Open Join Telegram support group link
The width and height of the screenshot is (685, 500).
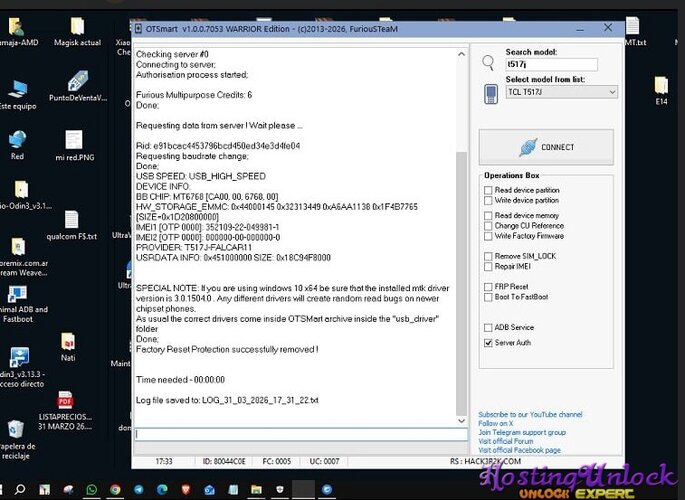[522, 432]
